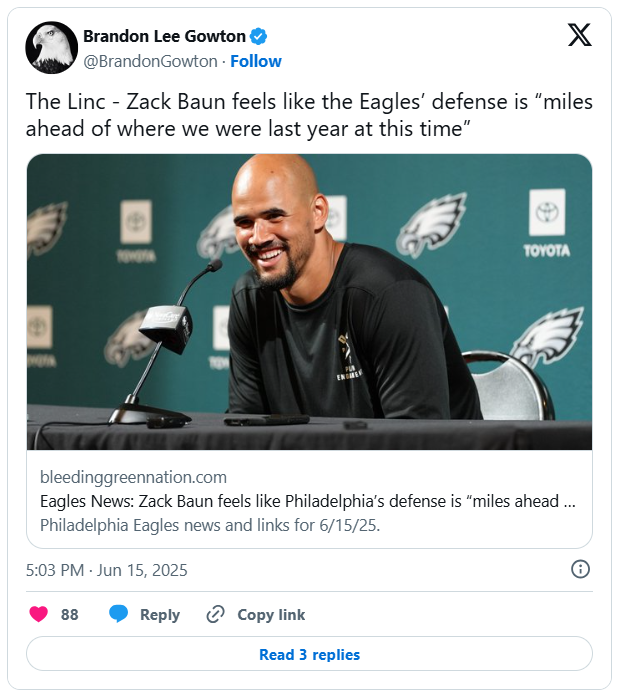Open the eagle profile avatar
The image size is (619, 696).
[52, 48]
